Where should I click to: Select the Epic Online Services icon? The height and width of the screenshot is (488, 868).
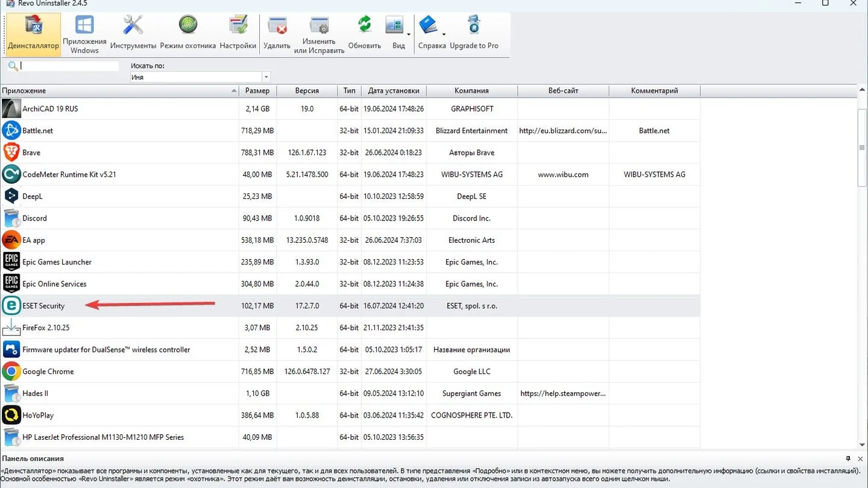point(11,284)
